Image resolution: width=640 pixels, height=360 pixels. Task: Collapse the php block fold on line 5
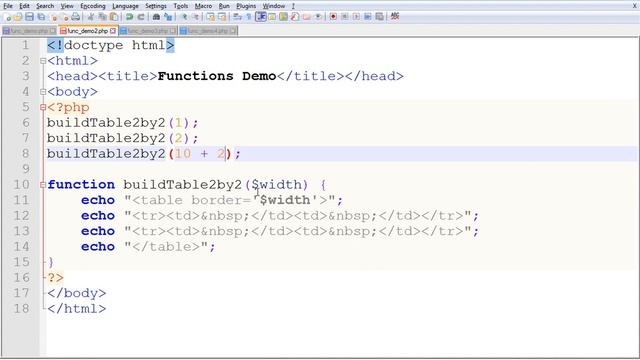(43, 107)
